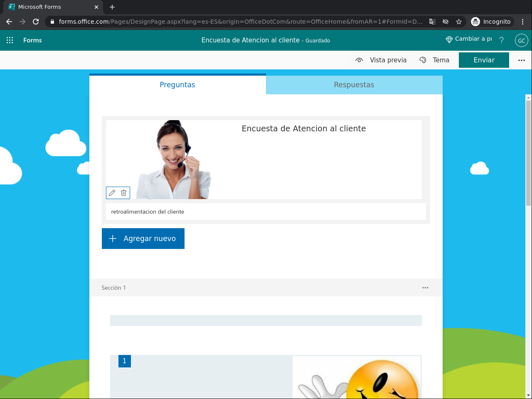
Task: Close the Microsoft Forms browser tab
Action: 96,7
